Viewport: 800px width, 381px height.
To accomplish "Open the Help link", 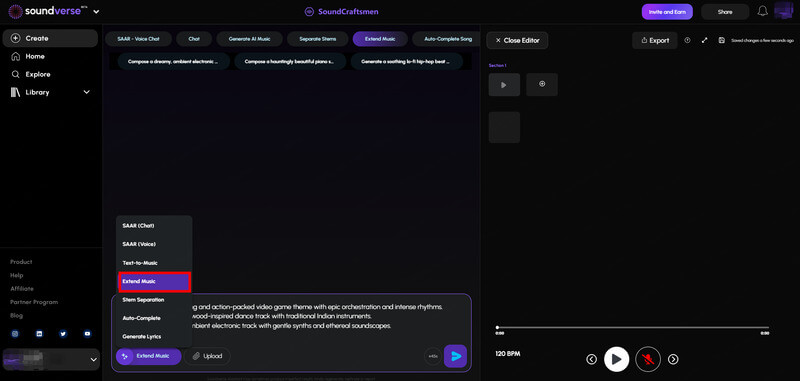I will (x=17, y=275).
